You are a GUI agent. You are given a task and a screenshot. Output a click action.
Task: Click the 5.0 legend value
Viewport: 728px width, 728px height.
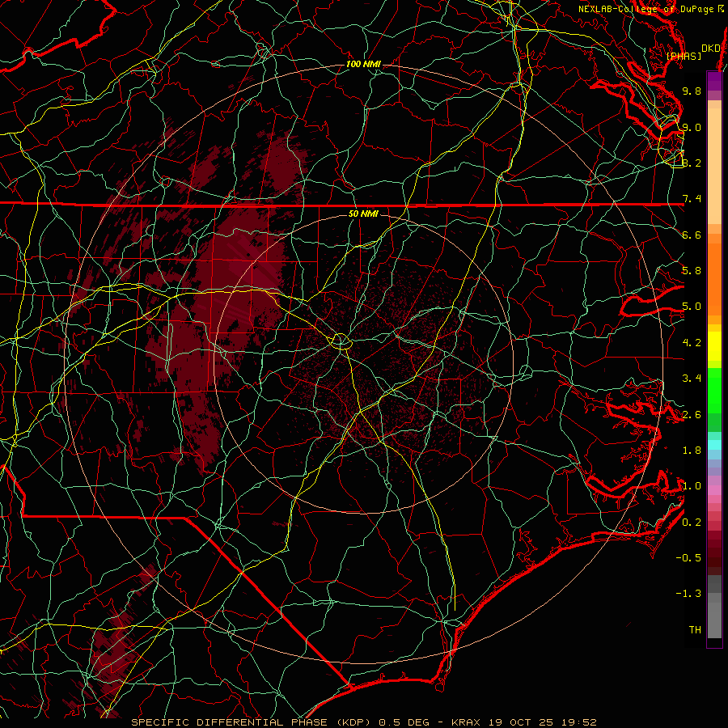[x=692, y=307]
